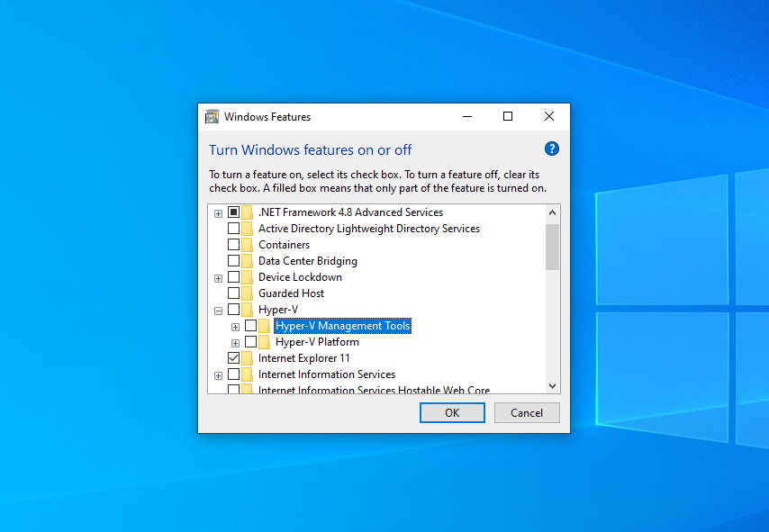Enable the Data Center Bridging checkbox
The image size is (769, 532).
point(233,261)
